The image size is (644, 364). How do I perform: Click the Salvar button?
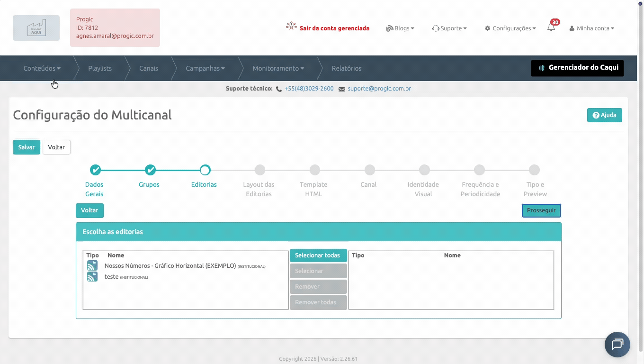coord(27,147)
